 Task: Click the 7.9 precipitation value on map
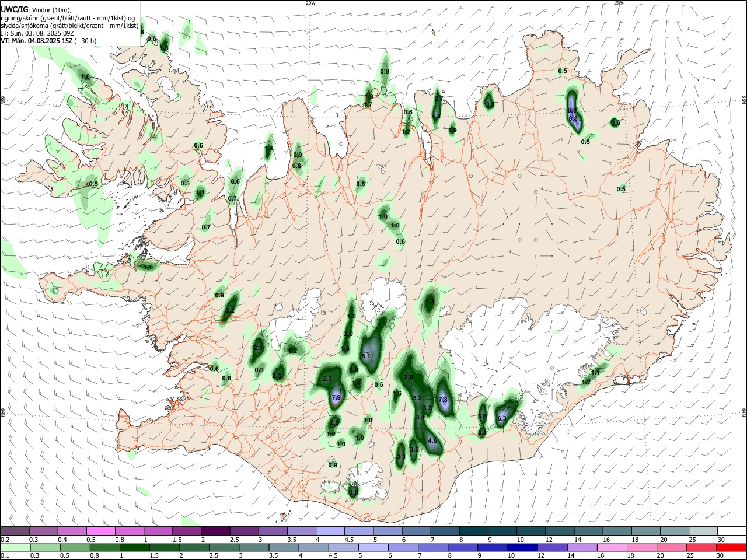(x=336, y=398)
